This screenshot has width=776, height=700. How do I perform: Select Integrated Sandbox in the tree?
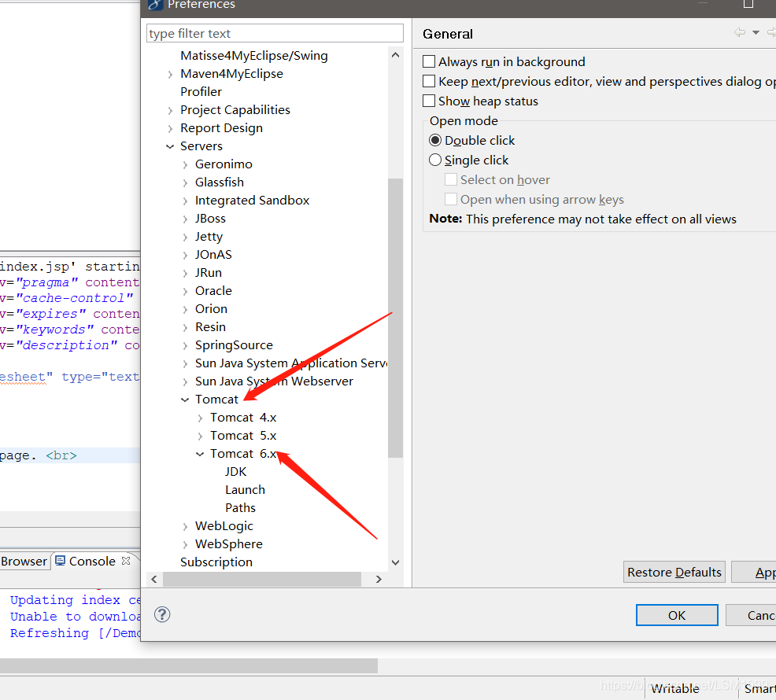pos(252,201)
